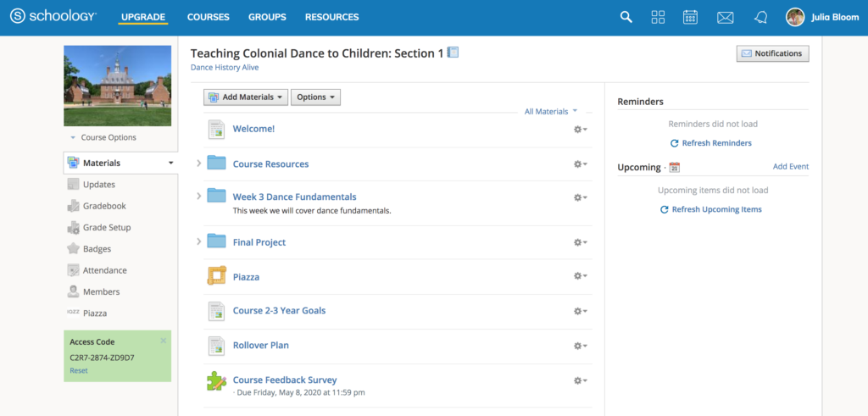Click the Upcoming calendar icon
868x416 pixels.
[x=674, y=168]
